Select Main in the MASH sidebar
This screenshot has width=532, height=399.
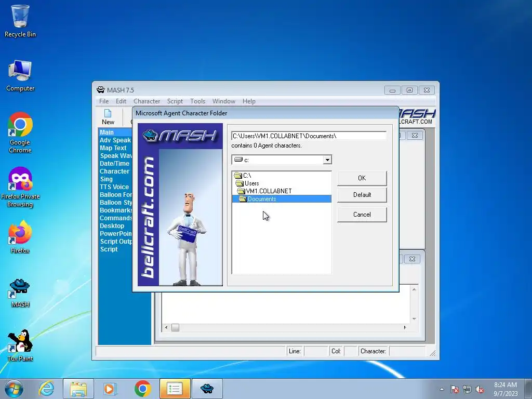(x=115, y=132)
